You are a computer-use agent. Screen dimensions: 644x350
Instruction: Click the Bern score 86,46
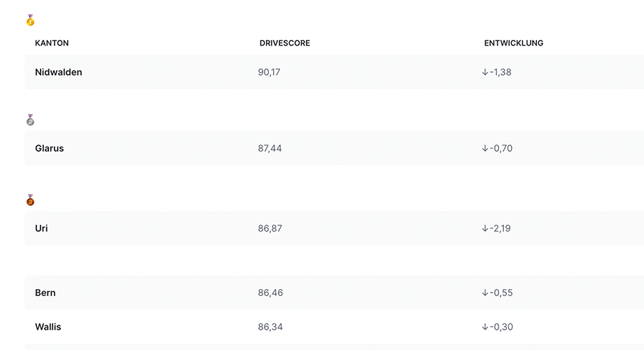[x=270, y=293]
